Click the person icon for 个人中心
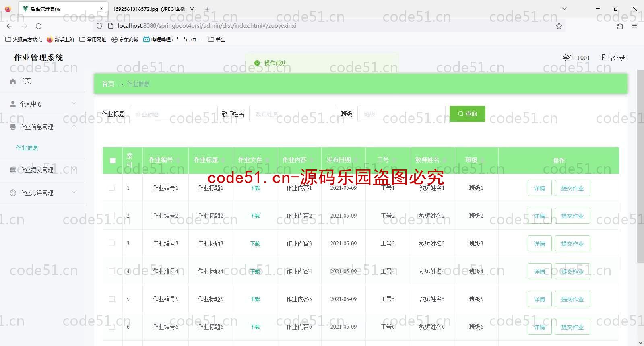The height and width of the screenshot is (346, 644). (x=13, y=104)
